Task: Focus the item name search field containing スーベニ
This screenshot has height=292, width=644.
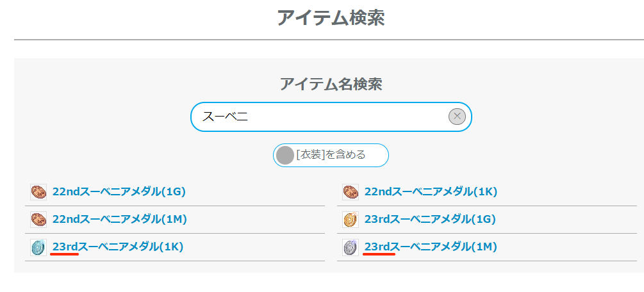Action: point(320,117)
